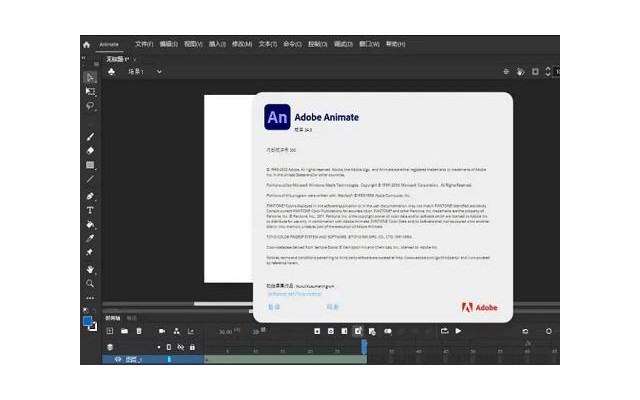The width and height of the screenshot is (640, 400).
Task: Open the white Stroke color swatch
Action: pyautogui.click(x=94, y=327)
